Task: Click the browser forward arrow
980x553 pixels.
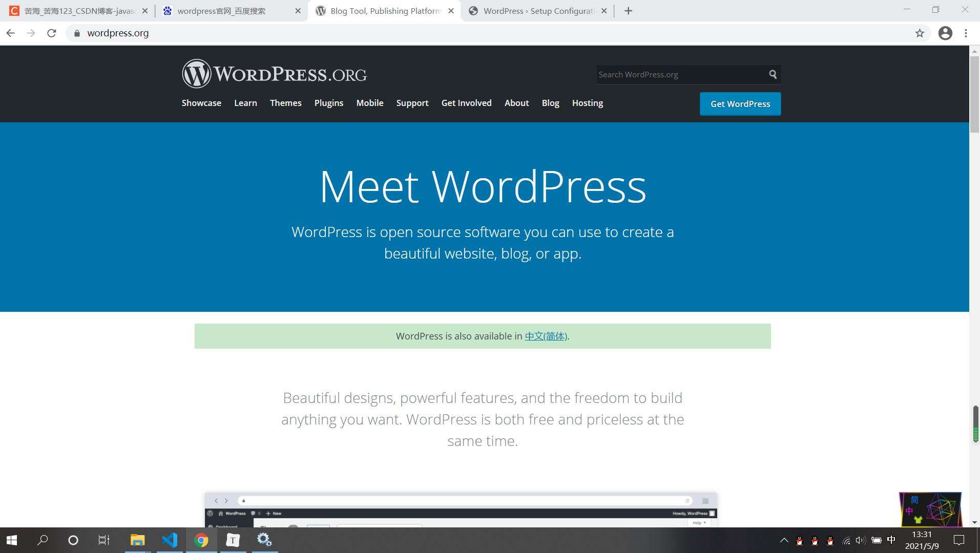Action: pyautogui.click(x=31, y=33)
